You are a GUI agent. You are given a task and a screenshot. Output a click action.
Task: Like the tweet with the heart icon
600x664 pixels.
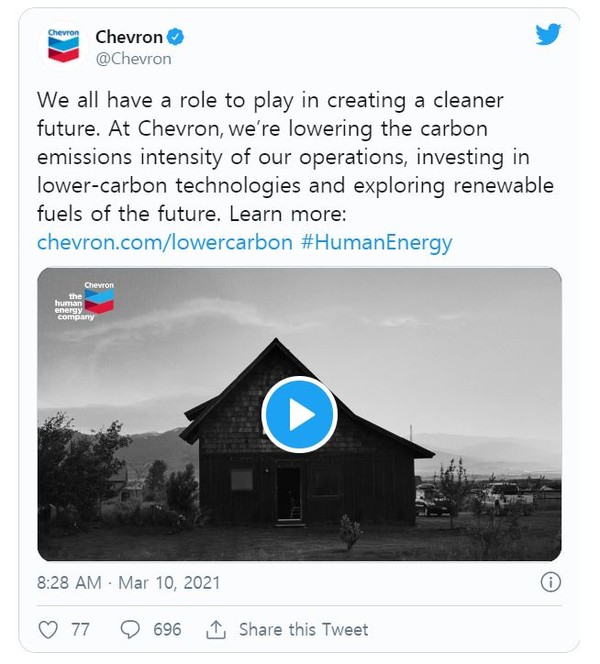pyautogui.click(x=48, y=629)
